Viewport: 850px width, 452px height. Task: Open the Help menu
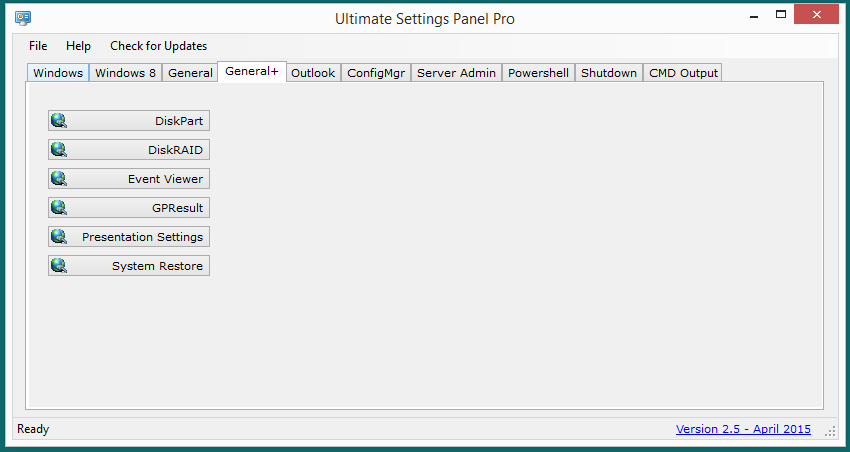[x=78, y=46]
